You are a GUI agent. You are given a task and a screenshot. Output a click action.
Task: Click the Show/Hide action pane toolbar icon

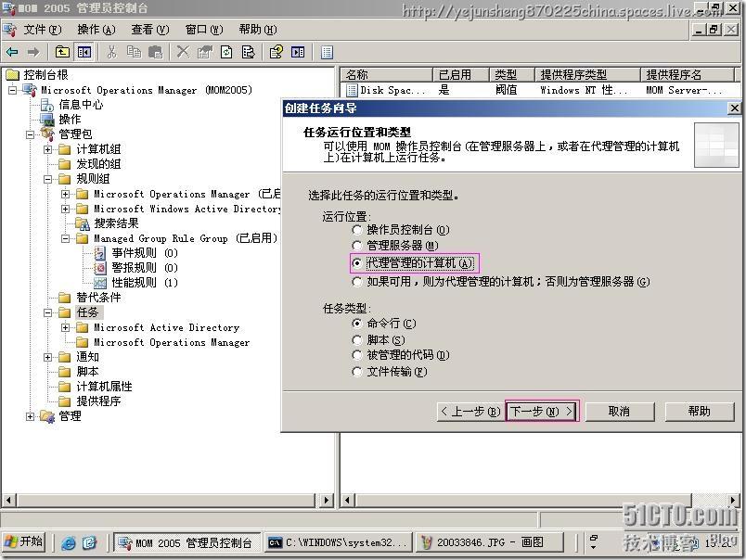298,52
